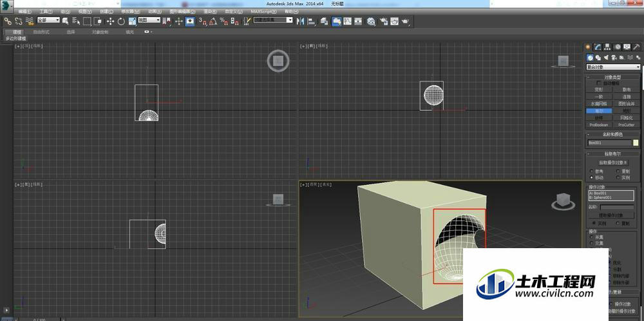Viewport: 644px width, 321px height.
Task: Open the object color swatch beside Box001
Action: coord(636,142)
